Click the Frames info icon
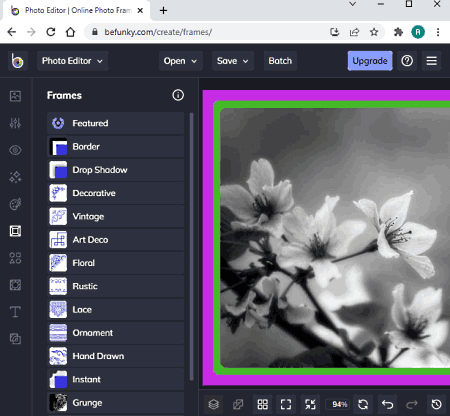 (x=178, y=95)
